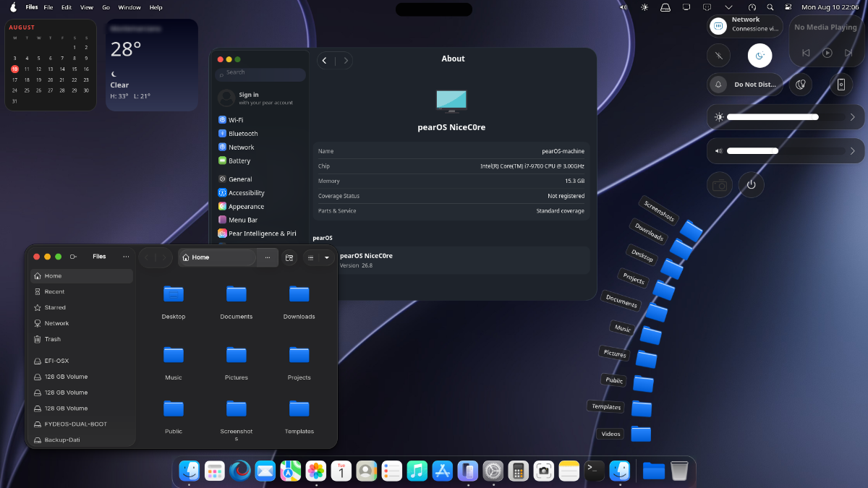
Task: Open Notes app in the dock
Action: pos(569,471)
